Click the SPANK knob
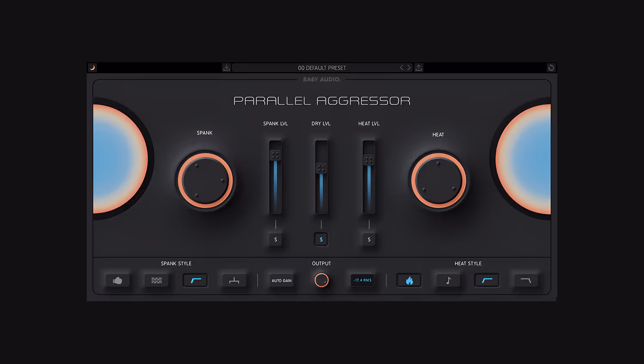This screenshot has height=364, width=644. 205,181
